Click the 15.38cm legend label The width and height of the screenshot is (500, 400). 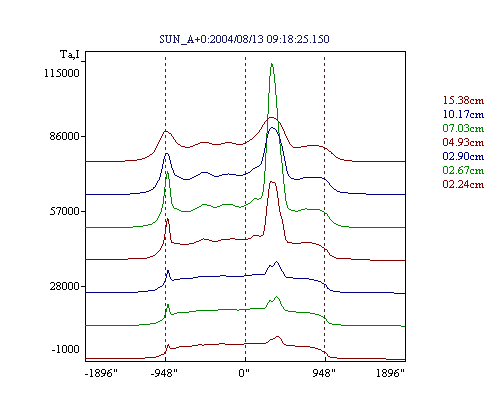[x=463, y=100]
